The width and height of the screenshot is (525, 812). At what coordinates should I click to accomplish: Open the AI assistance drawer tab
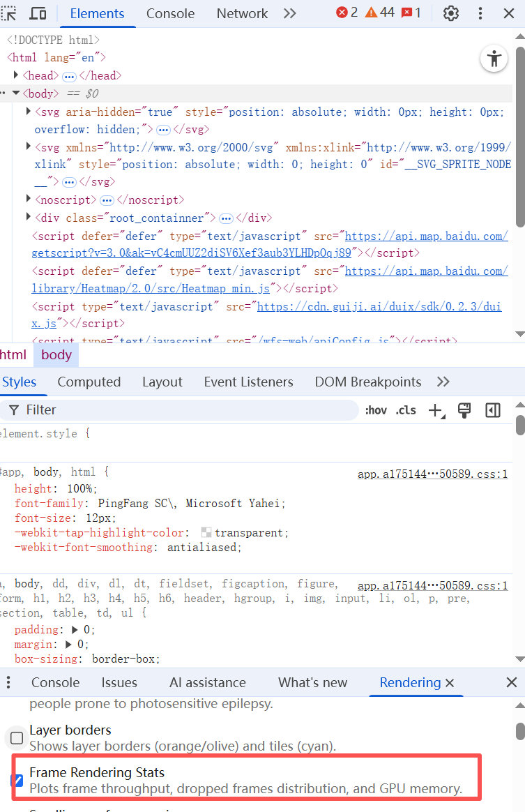coord(208,682)
